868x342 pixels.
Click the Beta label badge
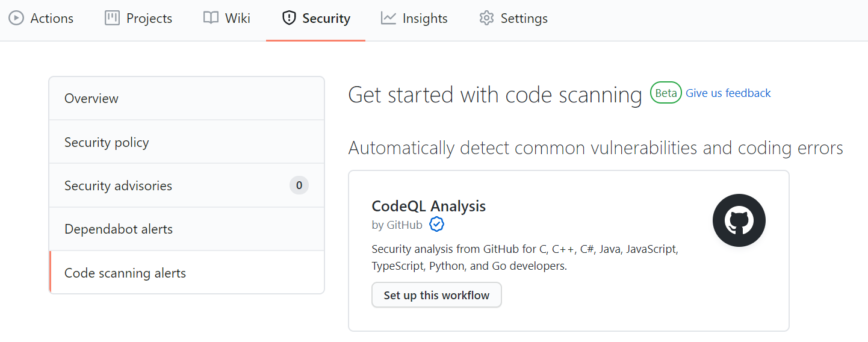pyautogui.click(x=666, y=93)
